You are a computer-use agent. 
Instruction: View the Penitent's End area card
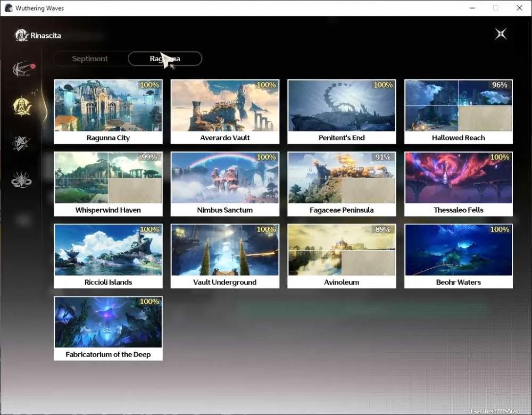pyautogui.click(x=342, y=112)
